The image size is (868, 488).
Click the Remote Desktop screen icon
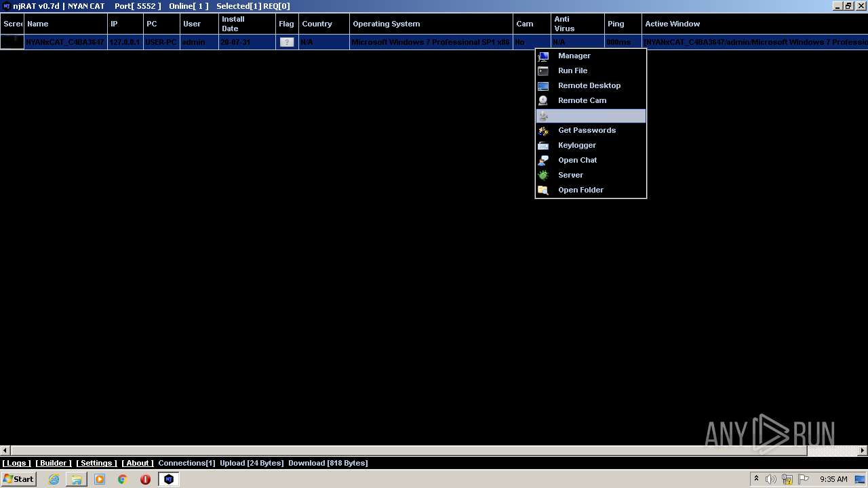coord(543,86)
